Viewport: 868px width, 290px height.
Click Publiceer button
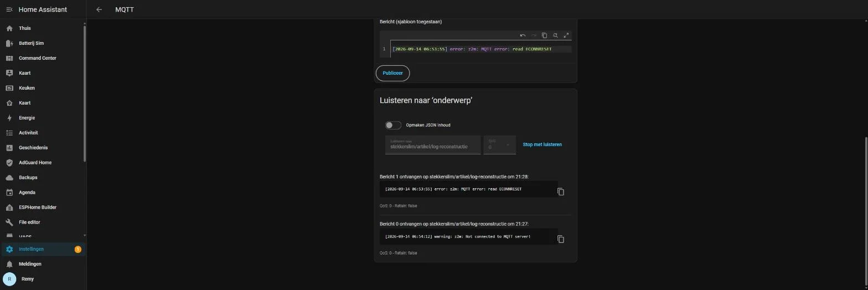point(392,73)
